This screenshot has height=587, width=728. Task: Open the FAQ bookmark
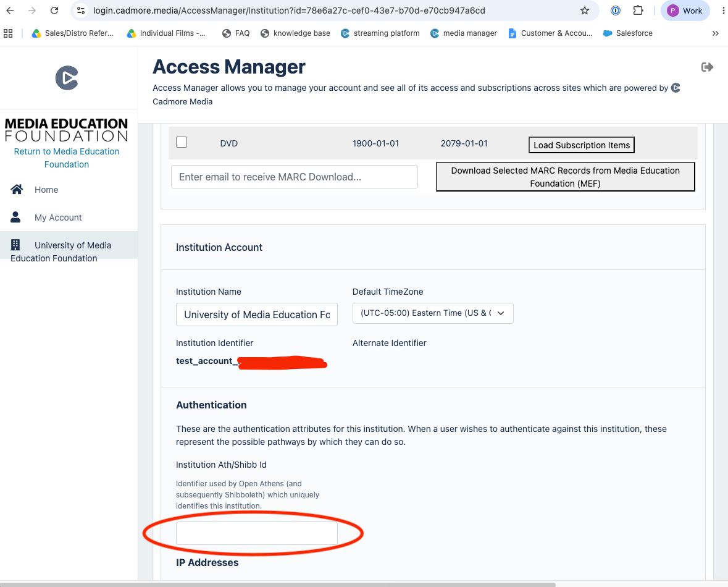(236, 33)
